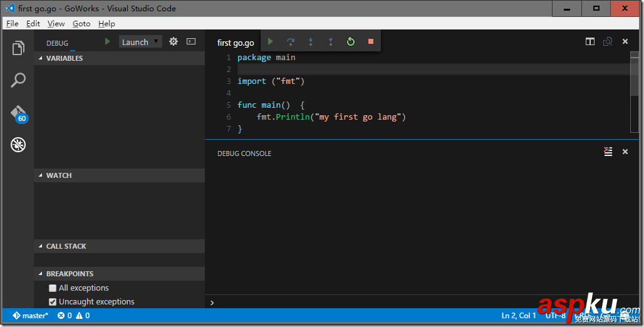Click line number 6 in the gutter

(x=229, y=117)
